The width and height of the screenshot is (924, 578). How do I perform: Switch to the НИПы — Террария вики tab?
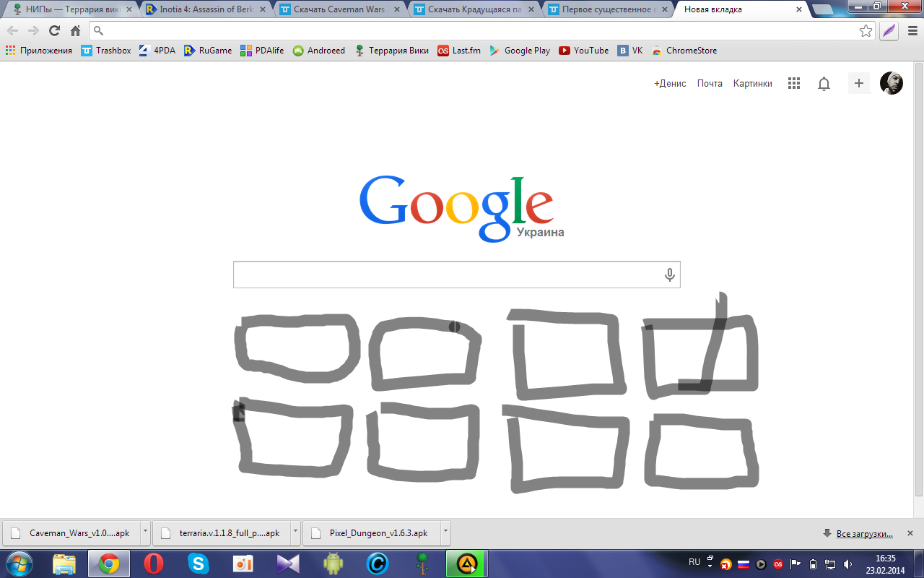click(x=71, y=10)
